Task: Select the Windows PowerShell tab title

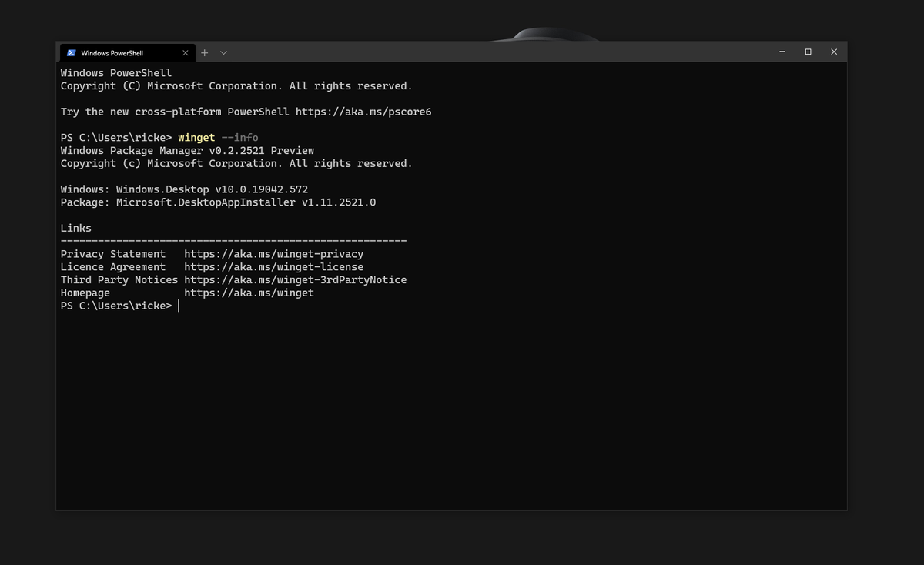Action: pyautogui.click(x=112, y=52)
